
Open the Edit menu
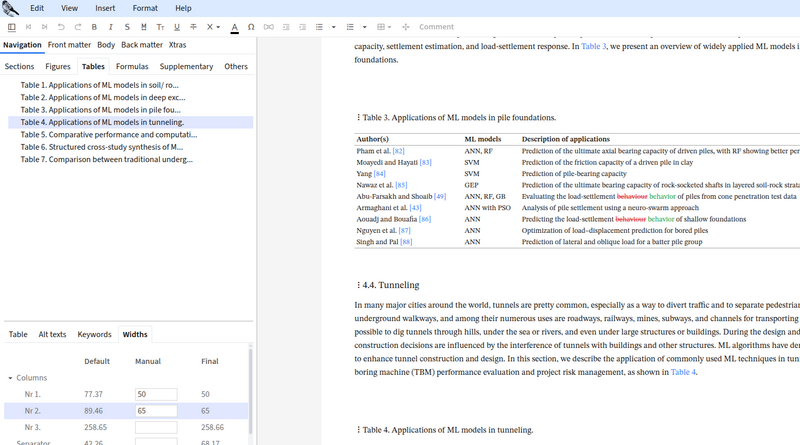(x=37, y=8)
